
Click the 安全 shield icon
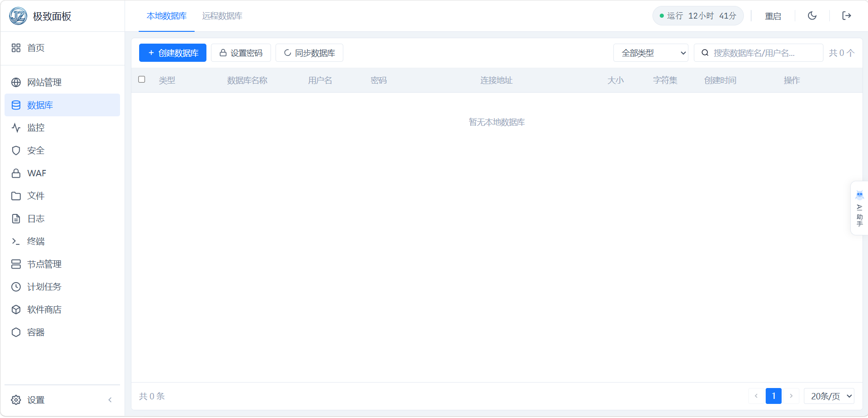(x=16, y=150)
